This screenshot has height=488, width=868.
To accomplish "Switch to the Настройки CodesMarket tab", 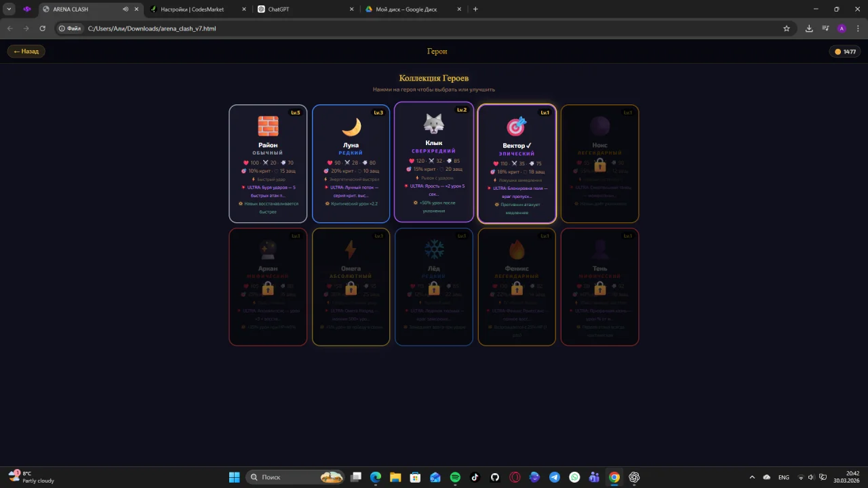I will pos(197,9).
